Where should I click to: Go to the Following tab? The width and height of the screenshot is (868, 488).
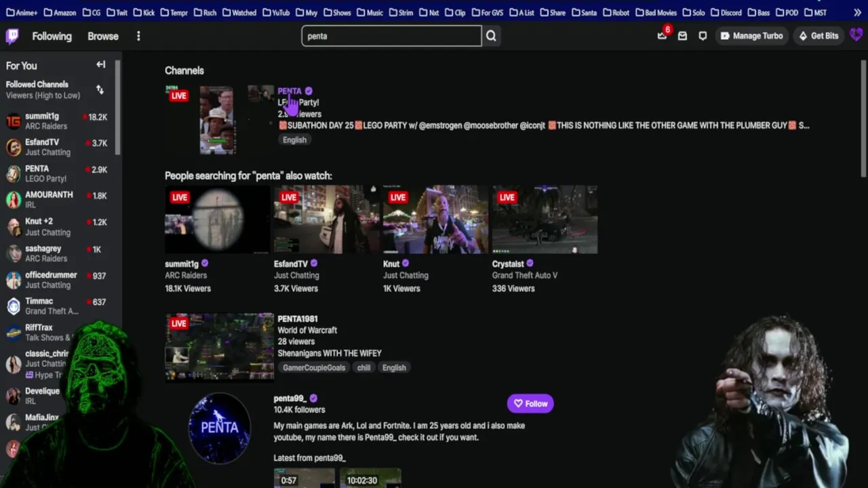[52, 36]
